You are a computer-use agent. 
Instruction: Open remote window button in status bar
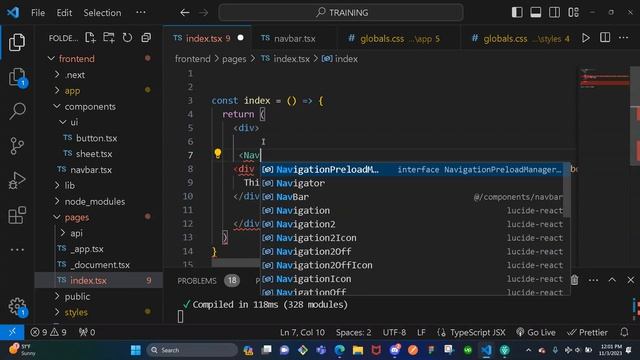coord(12,332)
